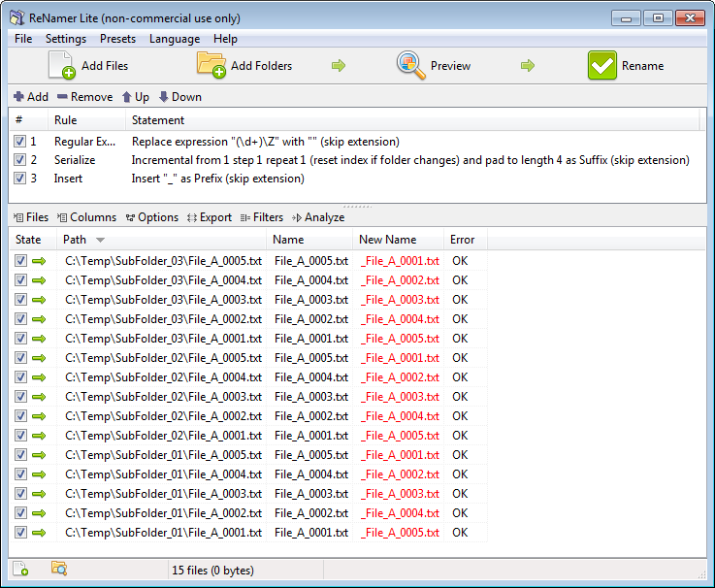This screenshot has width=715, height=588.
Task: Click the panel splitter grip above Files toolbar
Action: click(357, 206)
